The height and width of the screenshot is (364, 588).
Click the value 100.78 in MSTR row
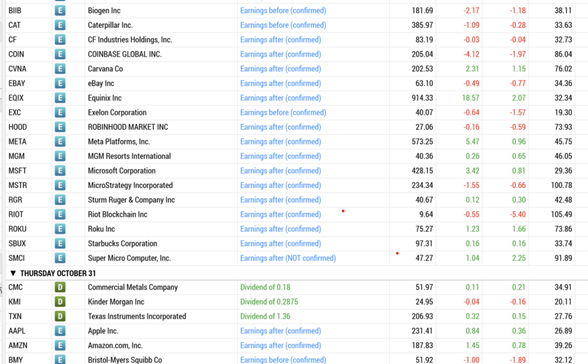(562, 185)
